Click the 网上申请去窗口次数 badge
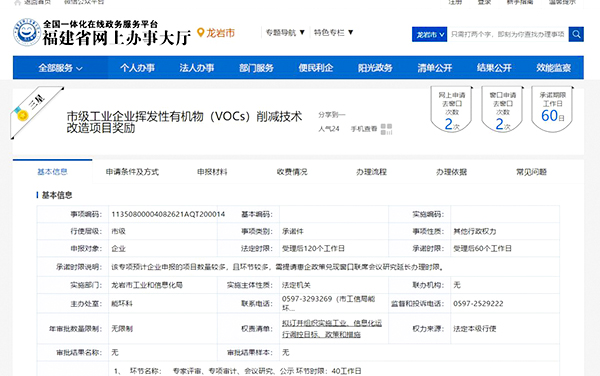600x376 pixels. point(452,110)
